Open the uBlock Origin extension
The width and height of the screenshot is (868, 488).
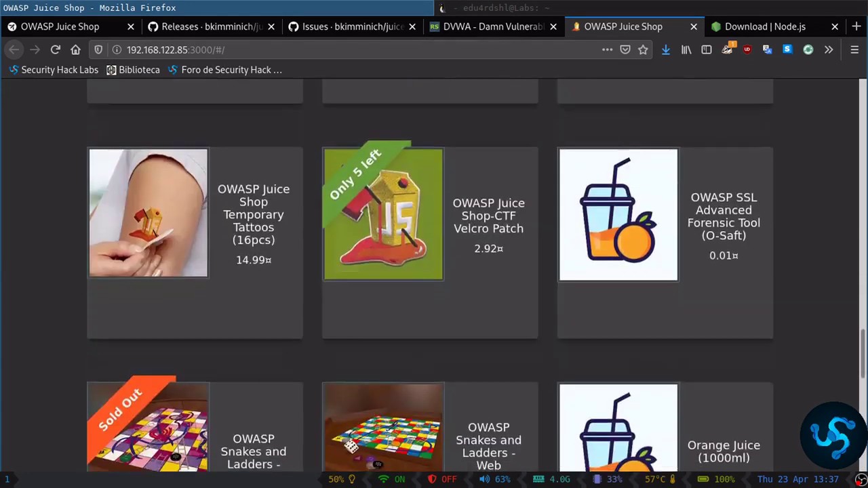(747, 49)
